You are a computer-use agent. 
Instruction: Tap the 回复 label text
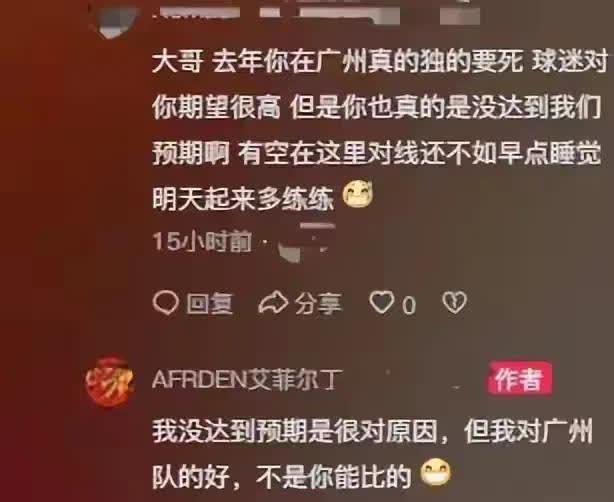click(x=209, y=303)
